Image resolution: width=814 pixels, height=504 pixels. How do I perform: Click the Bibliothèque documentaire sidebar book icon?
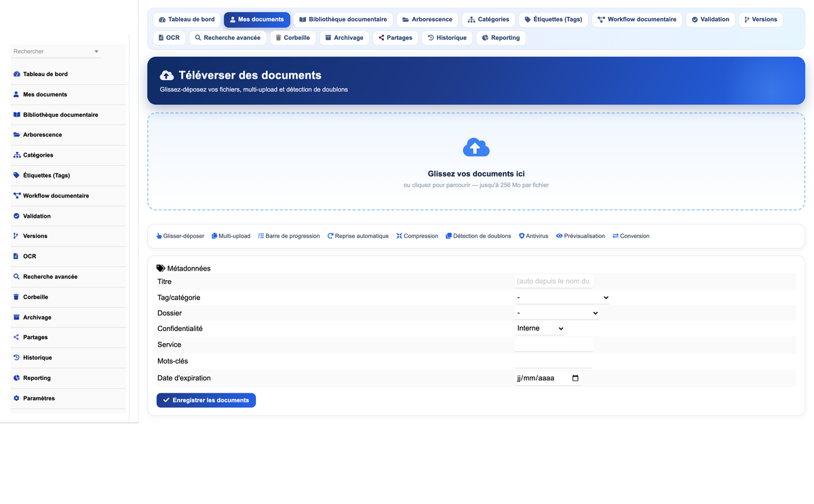17,115
